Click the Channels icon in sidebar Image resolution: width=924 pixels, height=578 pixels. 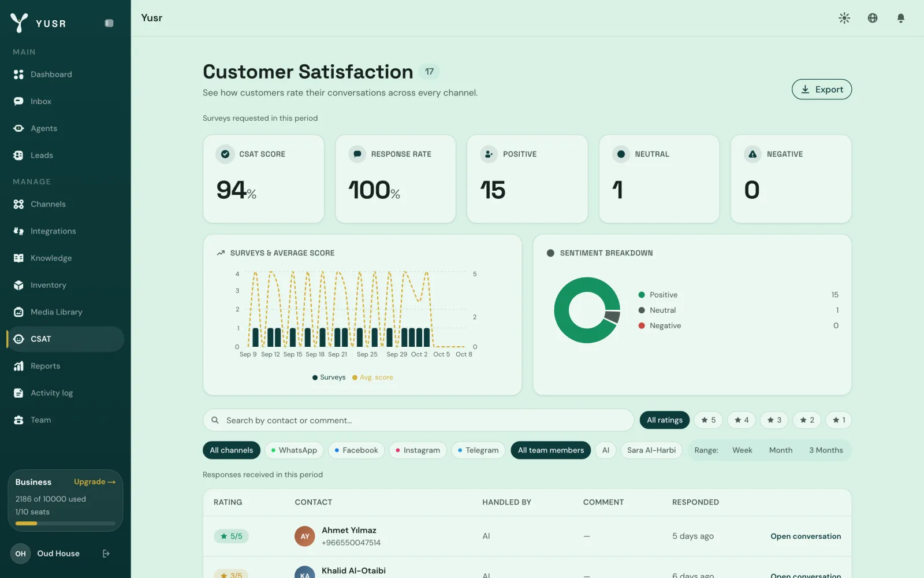[18, 204]
